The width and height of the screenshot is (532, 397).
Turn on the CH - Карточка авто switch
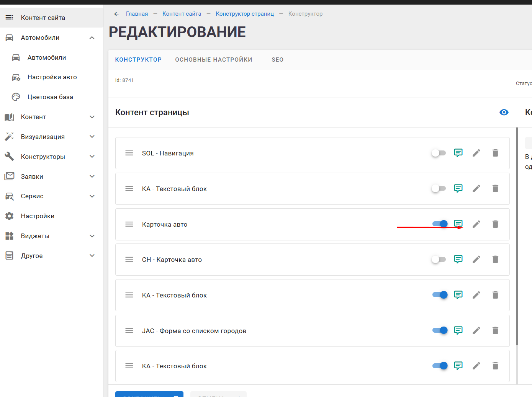pos(439,259)
